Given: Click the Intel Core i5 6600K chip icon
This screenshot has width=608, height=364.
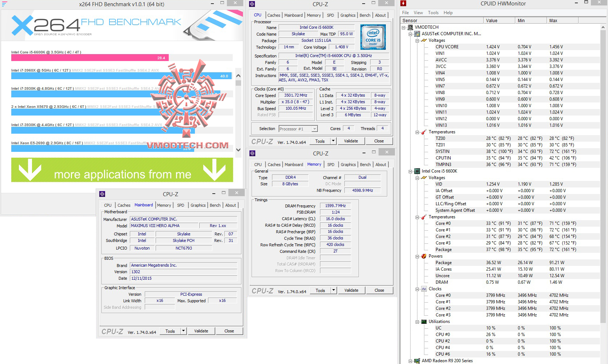Looking at the screenshot, I should tap(417, 171).
